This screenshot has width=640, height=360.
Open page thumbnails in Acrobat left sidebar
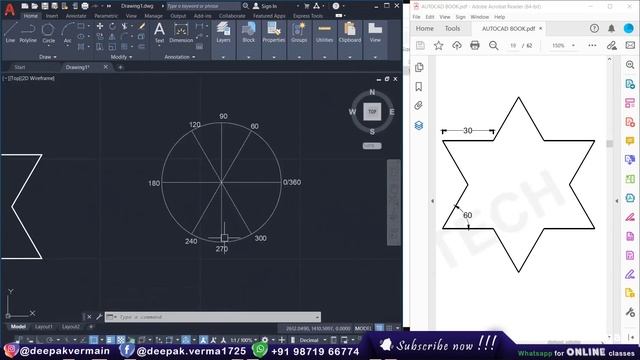click(x=419, y=67)
